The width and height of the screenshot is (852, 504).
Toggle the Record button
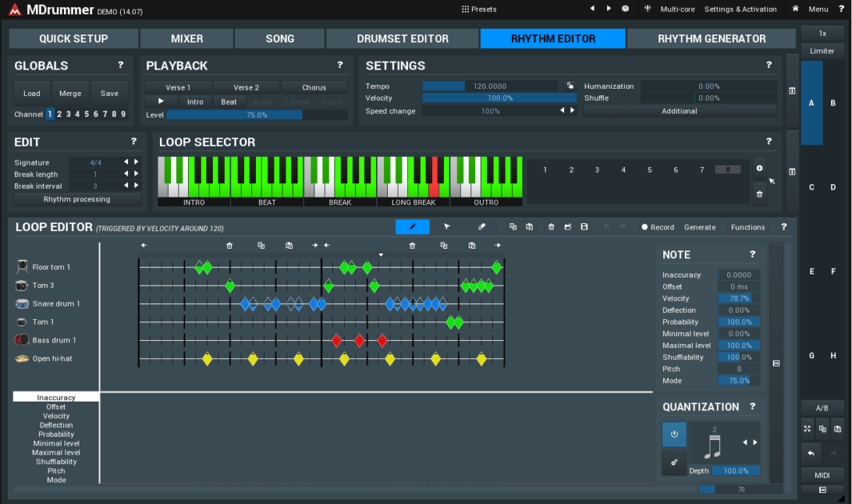click(658, 227)
